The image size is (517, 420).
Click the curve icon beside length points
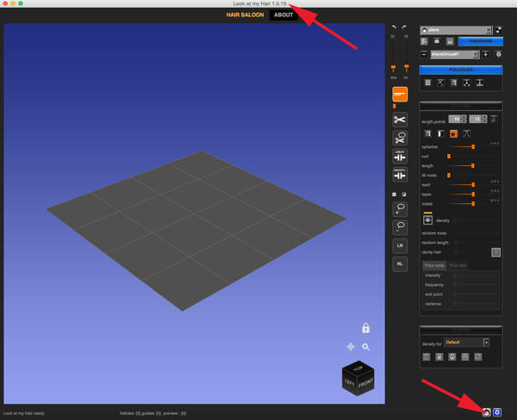pos(493,119)
